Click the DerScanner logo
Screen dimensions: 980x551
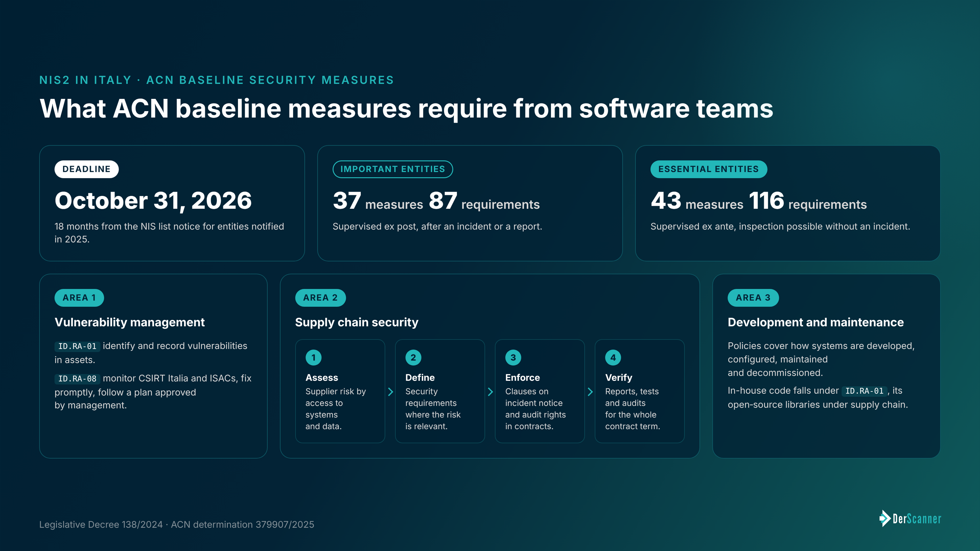pos(910,518)
